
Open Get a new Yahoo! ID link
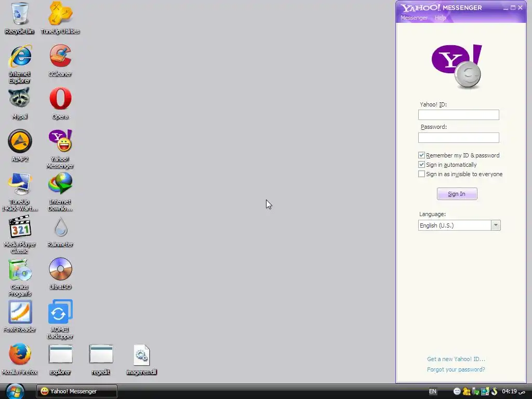[456, 359]
